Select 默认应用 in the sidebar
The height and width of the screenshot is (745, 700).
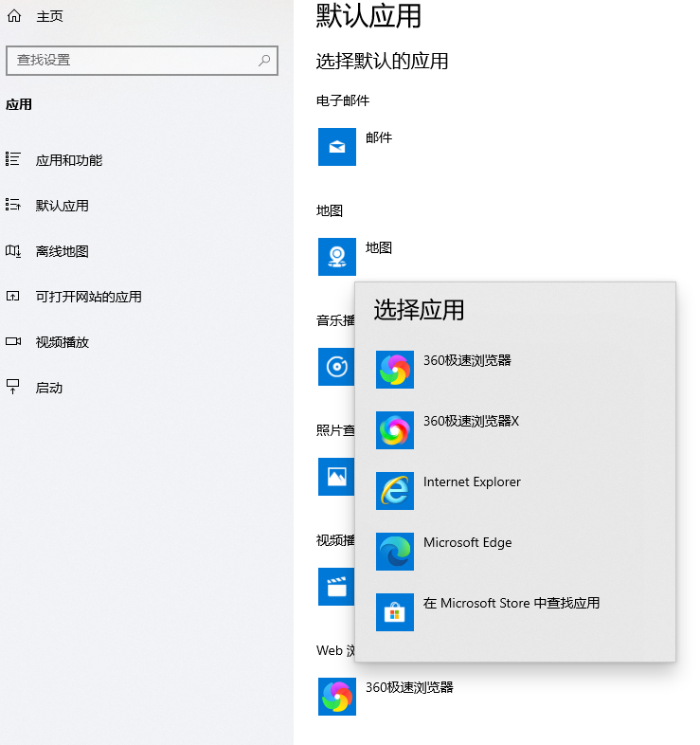pos(63,206)
